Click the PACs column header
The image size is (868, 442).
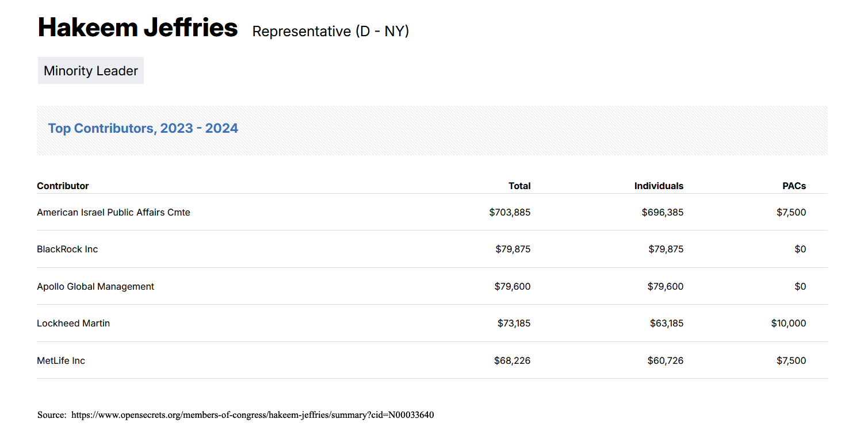point(794,186)
